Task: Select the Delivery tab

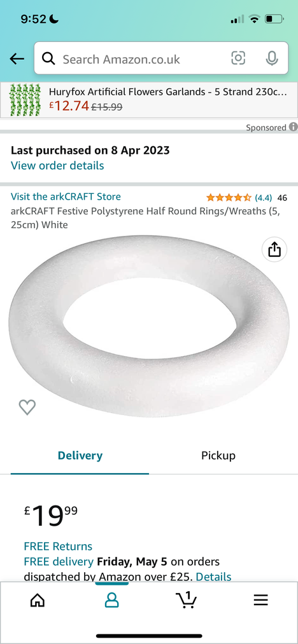Action: (x=80, y=455)
